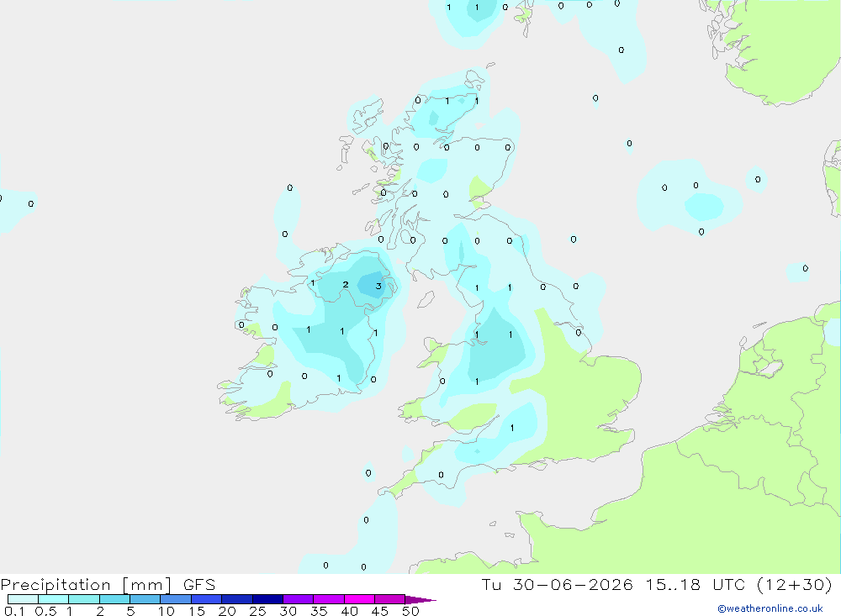Pick the 40–45 mm magenta legend swatch
This screenshot has width=841, height=616.
tap(359, 599)
